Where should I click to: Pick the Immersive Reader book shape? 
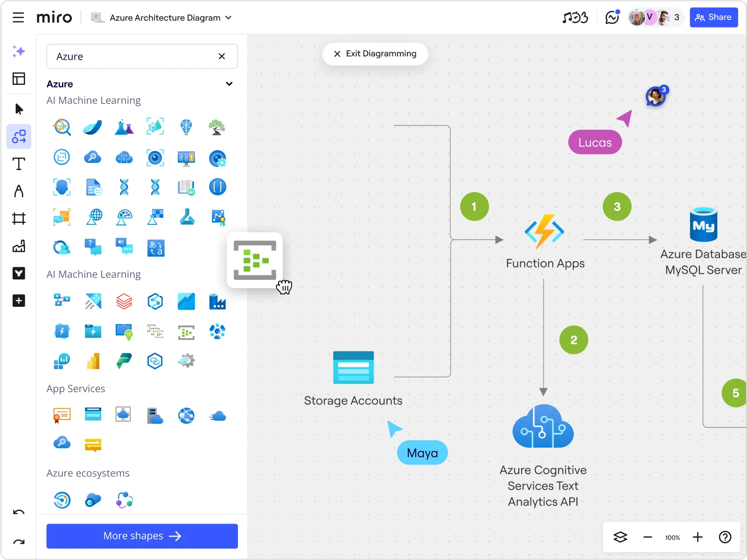click(x=186, y=187)
